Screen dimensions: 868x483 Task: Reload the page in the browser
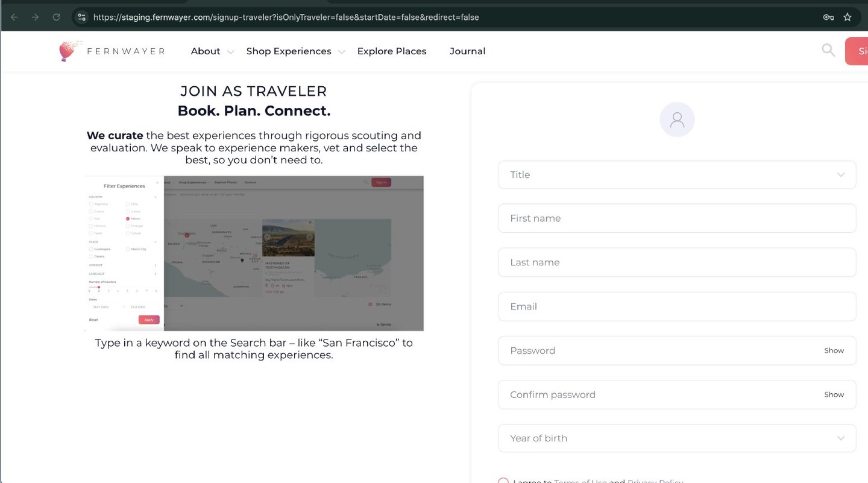[x=56, y=17]
